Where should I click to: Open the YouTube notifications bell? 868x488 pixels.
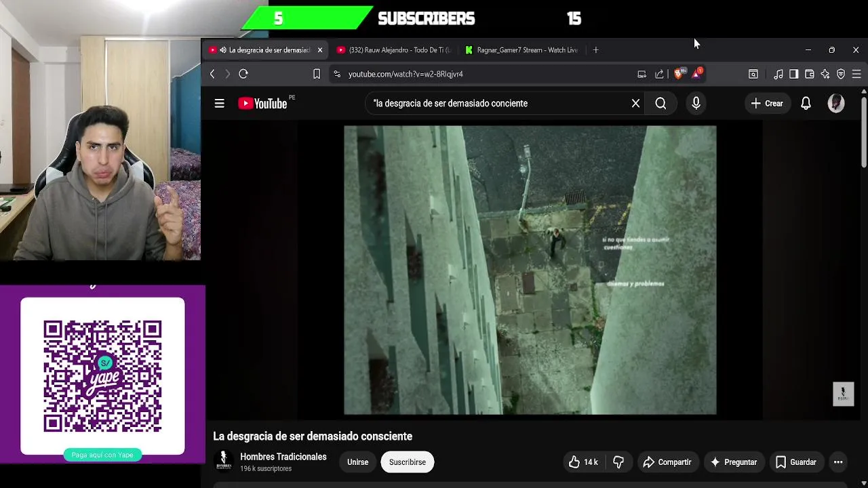click(806, 104)
